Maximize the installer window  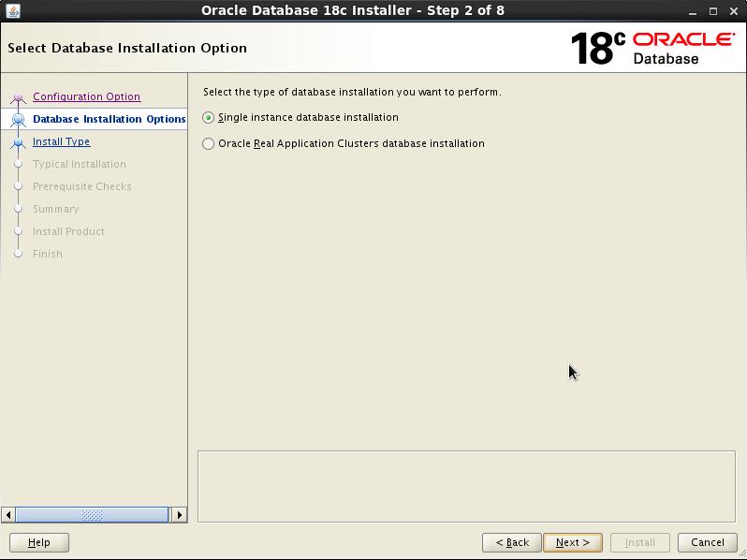(712, 11)
